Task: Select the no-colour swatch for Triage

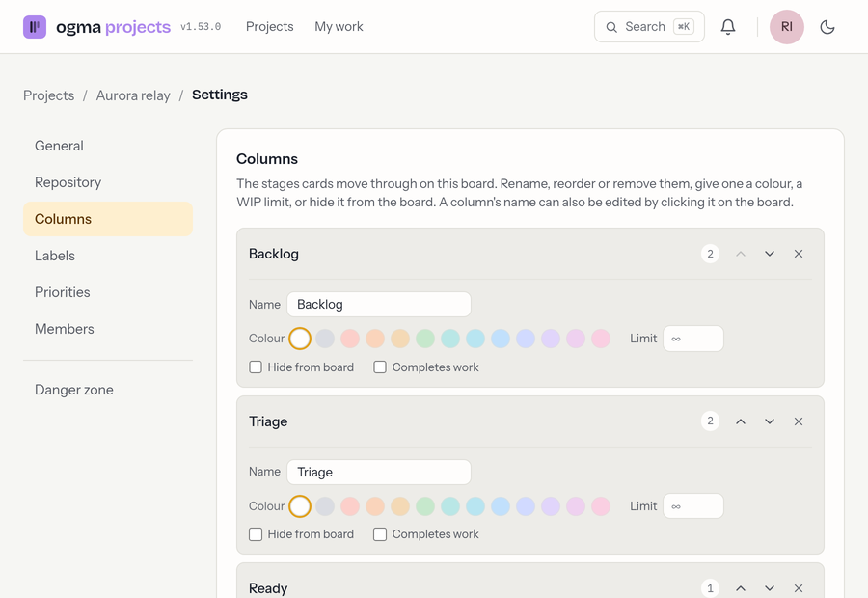Action: coord(300,506)
